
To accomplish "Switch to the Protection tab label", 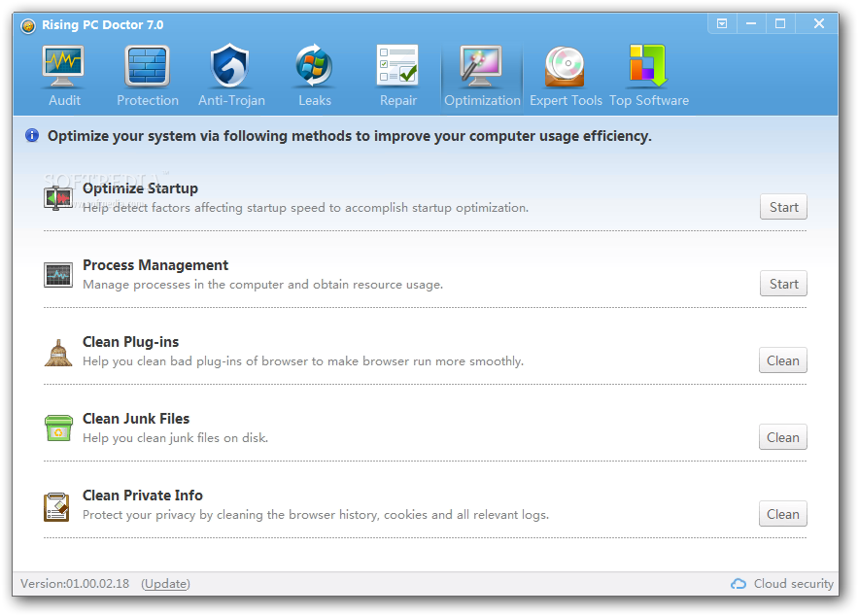I will click(148, 101).
